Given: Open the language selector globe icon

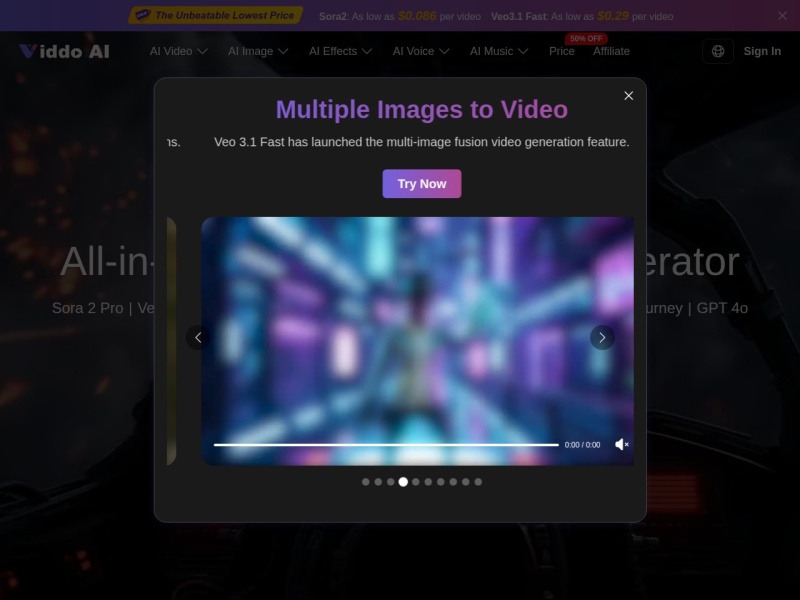Looking at the screenshot, I should pyautogui.click(x=717, y=51).
